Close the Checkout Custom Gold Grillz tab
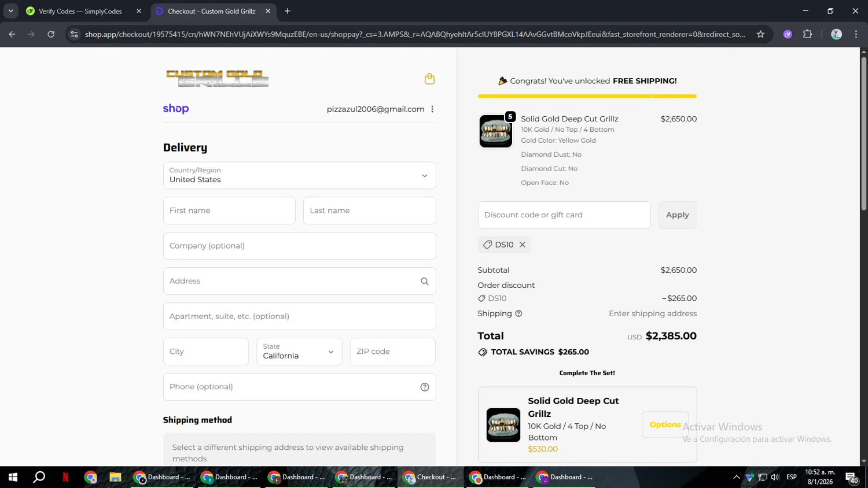 click(268, 11)
